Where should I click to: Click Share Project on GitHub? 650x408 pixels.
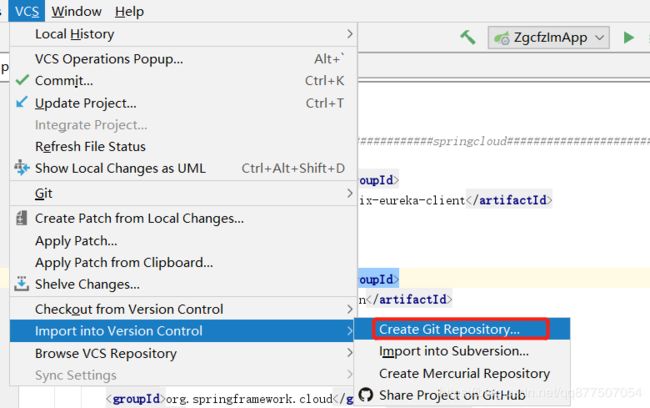click(x=462, y=395)
